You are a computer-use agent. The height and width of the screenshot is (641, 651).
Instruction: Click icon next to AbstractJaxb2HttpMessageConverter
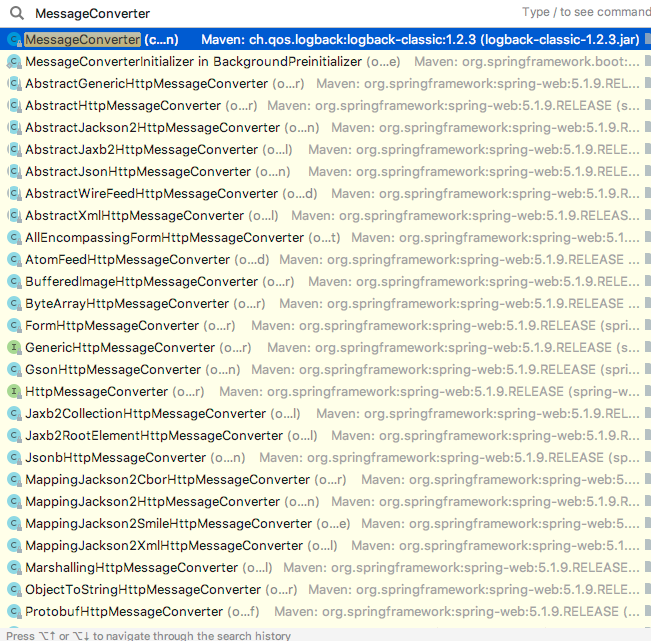(15, 150)
